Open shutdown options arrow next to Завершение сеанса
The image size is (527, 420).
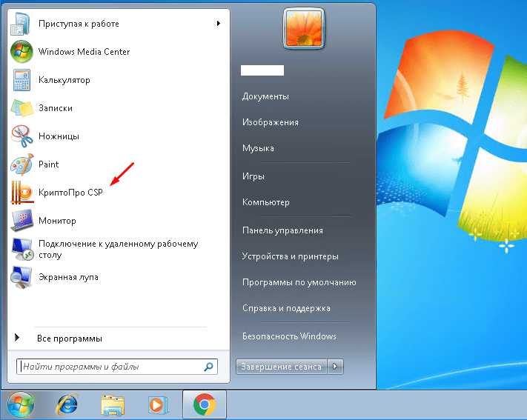click(335, 366)
